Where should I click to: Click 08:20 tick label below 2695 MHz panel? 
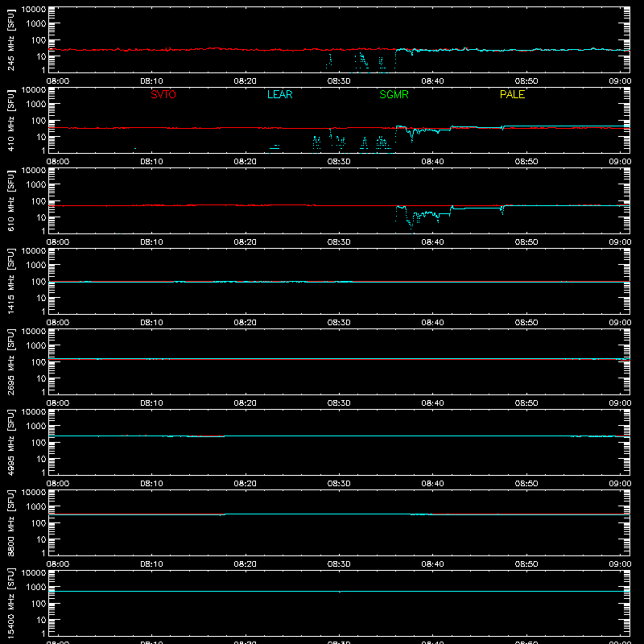246,403
